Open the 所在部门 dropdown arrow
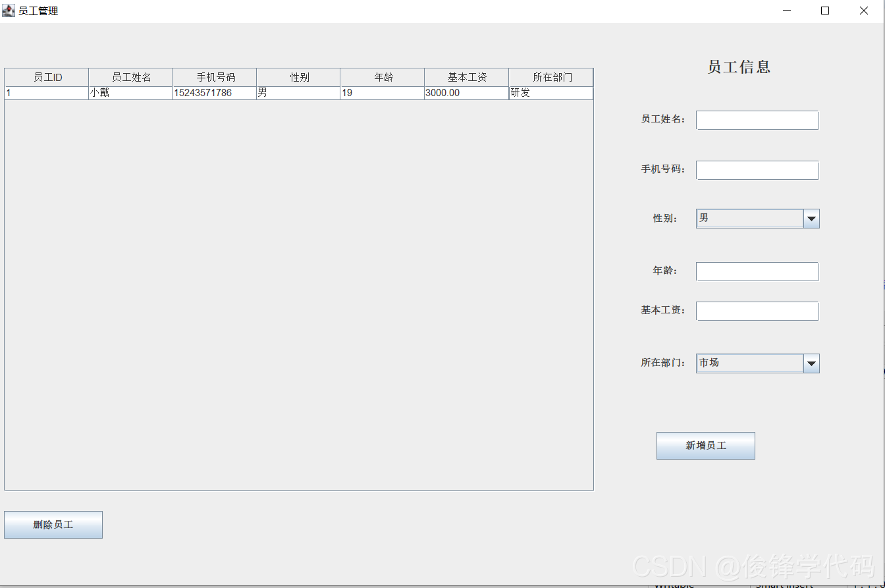This screenshot has height=588, width=885. coord(811,363)
